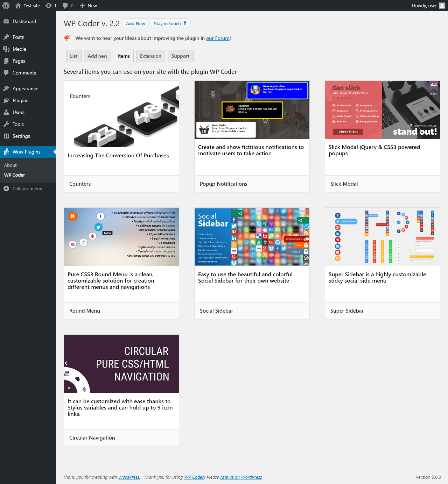Open the our Forum link
The width and height of the screenshot is (448, 484).
218,38
